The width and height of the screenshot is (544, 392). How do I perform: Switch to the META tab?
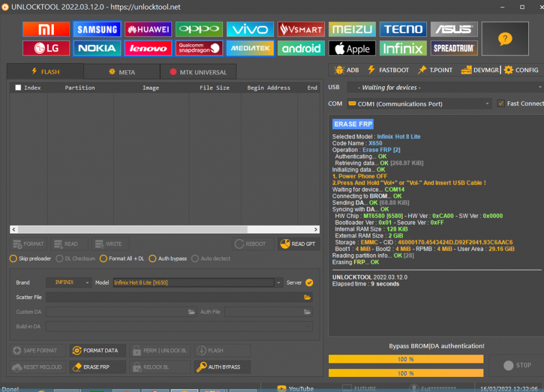[122, 72]
